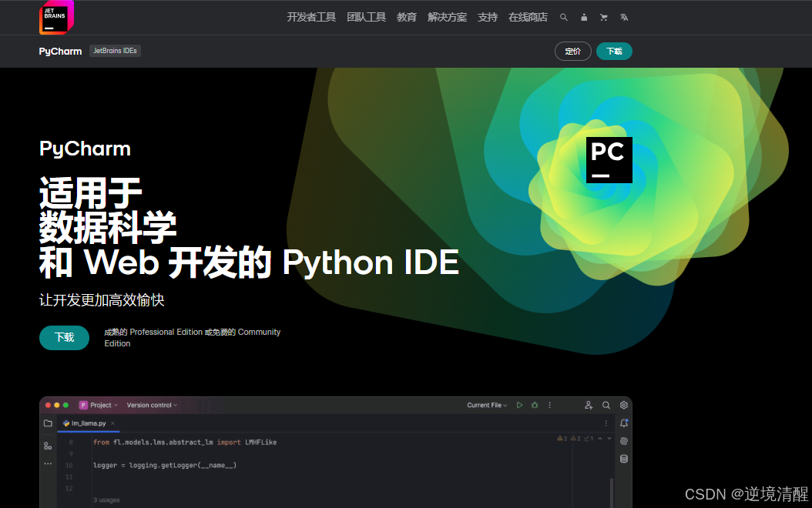This screenshot has width=812, height=508.
Task: Click the add user collaboration icon
Action: pos(589,405)
